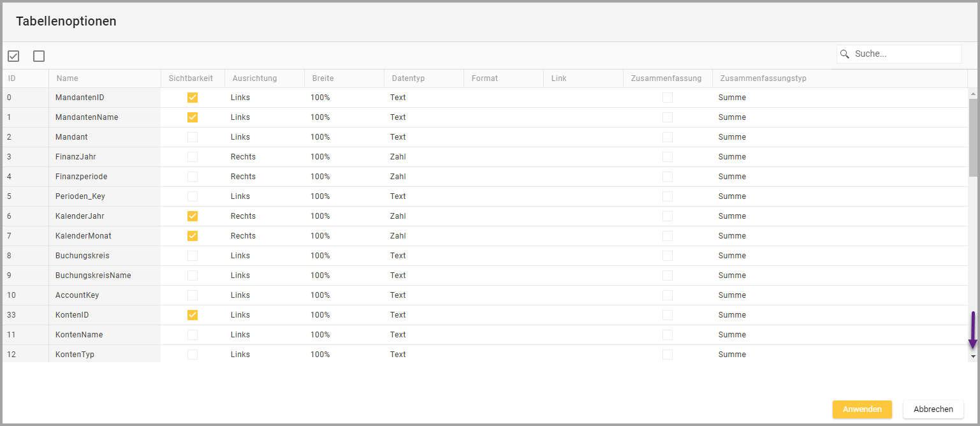Screen dimensions: 980x426
Task: Click the deselect-all empty box icon
Action: [39, 56]
